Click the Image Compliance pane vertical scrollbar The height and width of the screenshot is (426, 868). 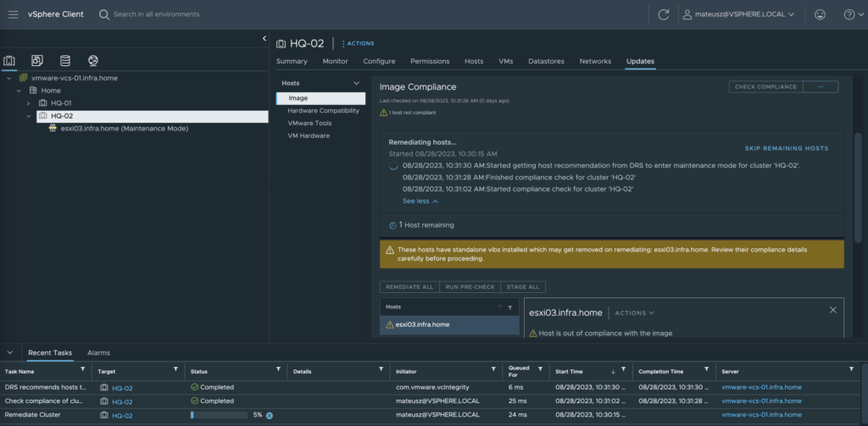pyautogui.click(x=858, y=187)
